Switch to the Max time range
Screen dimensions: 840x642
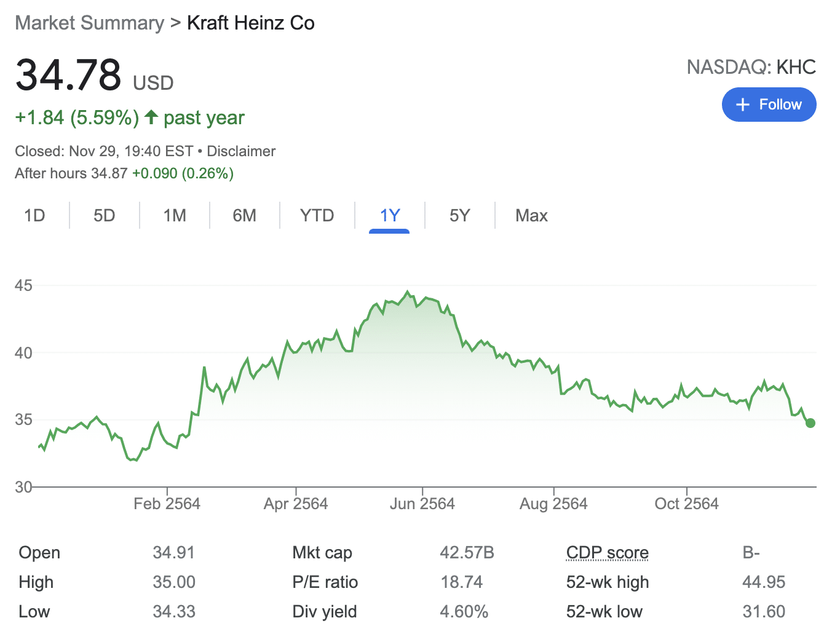point(531,215)
